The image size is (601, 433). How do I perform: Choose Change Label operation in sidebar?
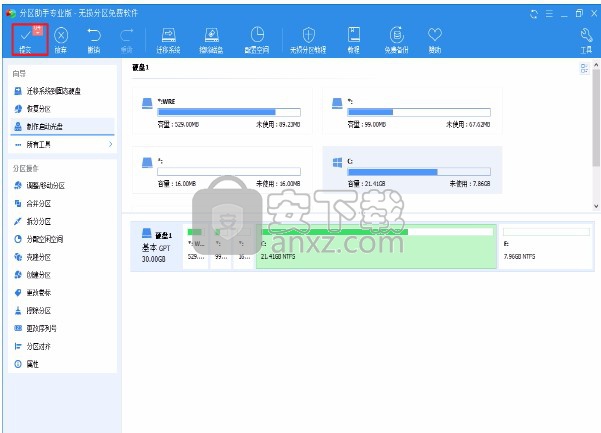63,293
